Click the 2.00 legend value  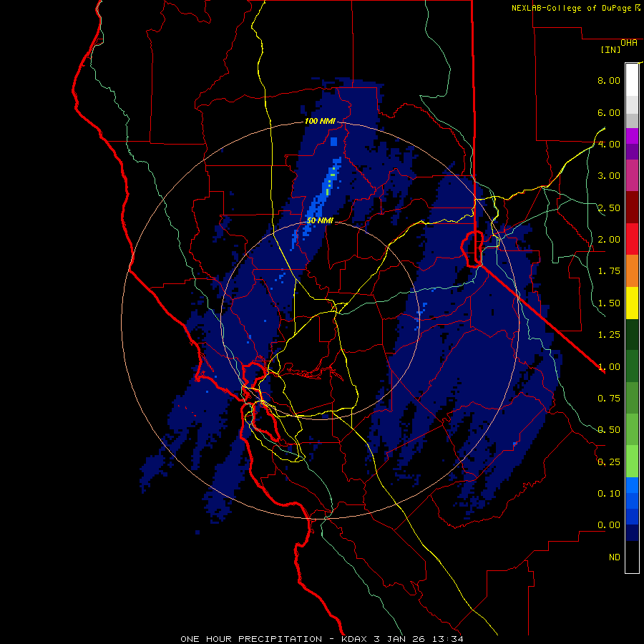click(609, 240)
